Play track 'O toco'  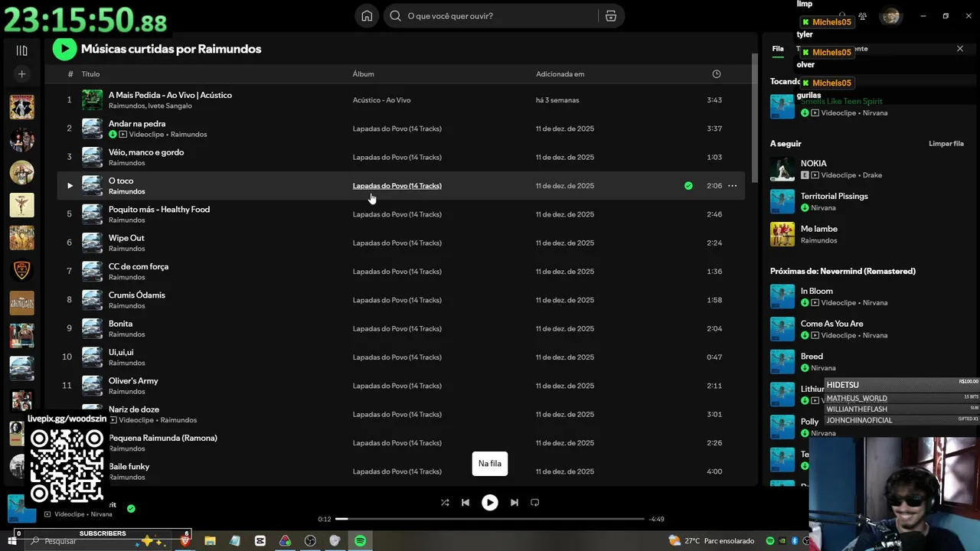(x=70, y=185)
